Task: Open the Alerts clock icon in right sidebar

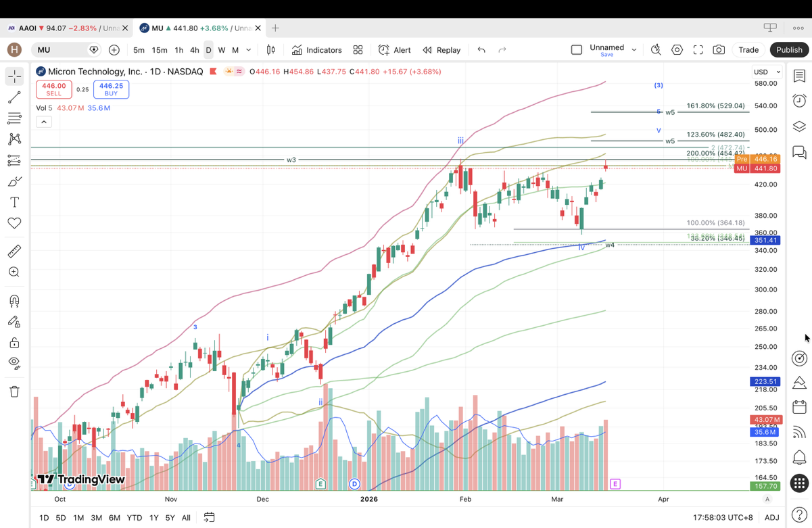Action: pyautogui.click(x=799, y=101)
